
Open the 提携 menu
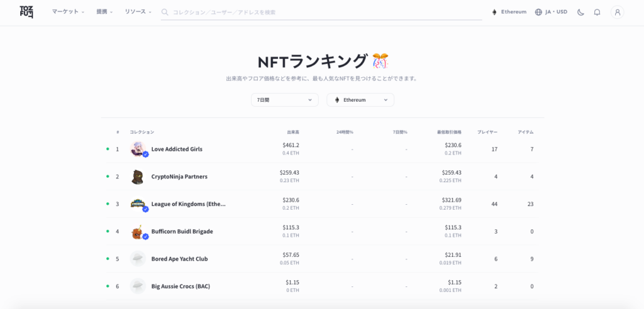[x=104, y=12]
